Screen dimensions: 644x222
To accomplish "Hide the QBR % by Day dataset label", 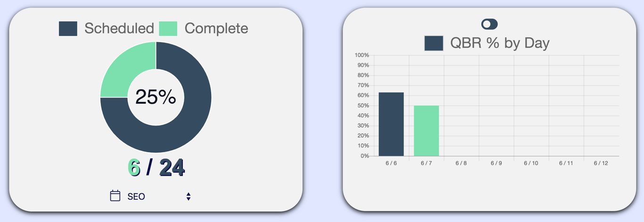I will point(500,43).
